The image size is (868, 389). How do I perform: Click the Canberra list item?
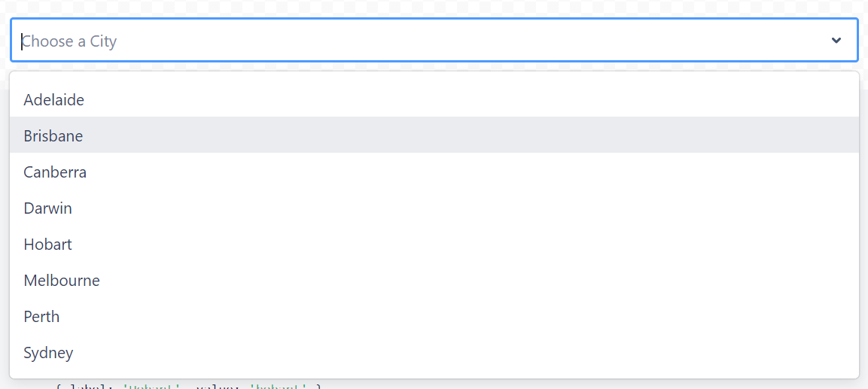pyautogui.click(x=55, y=172)
